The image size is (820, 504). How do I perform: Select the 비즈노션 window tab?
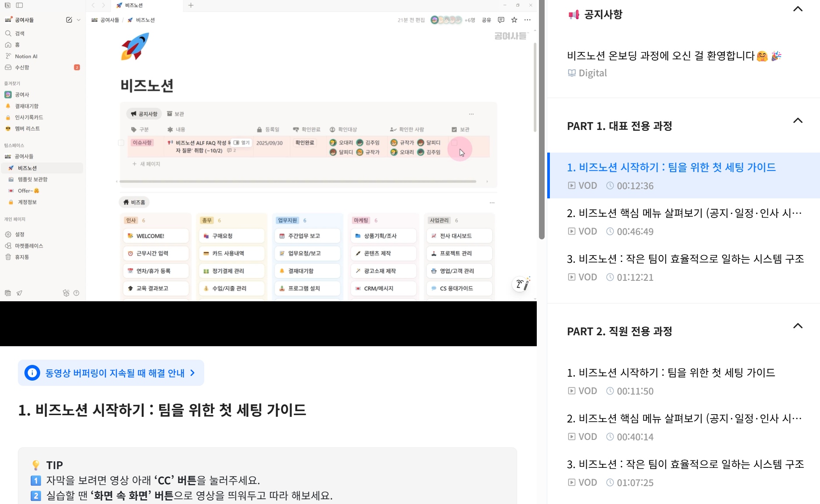146,5
